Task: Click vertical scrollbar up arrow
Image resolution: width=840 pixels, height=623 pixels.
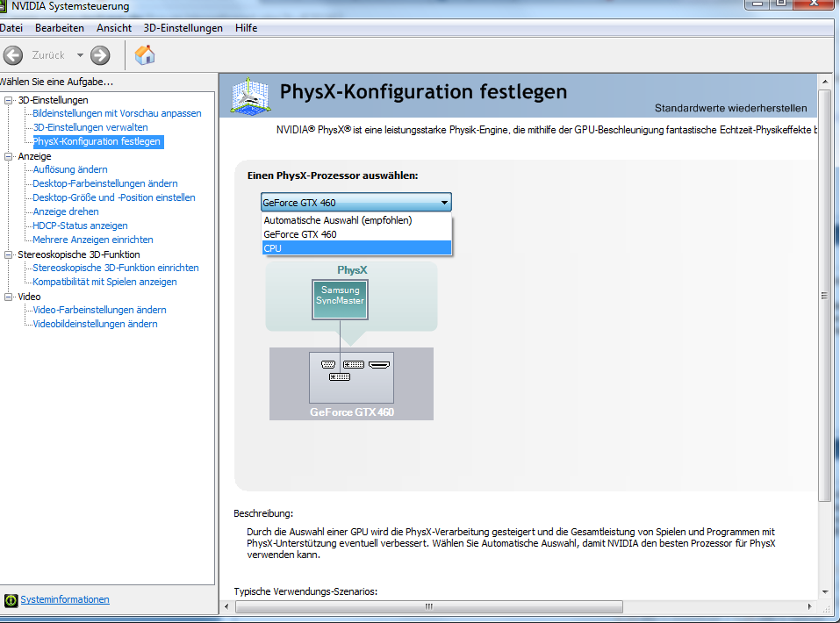Action: (825, 82)
